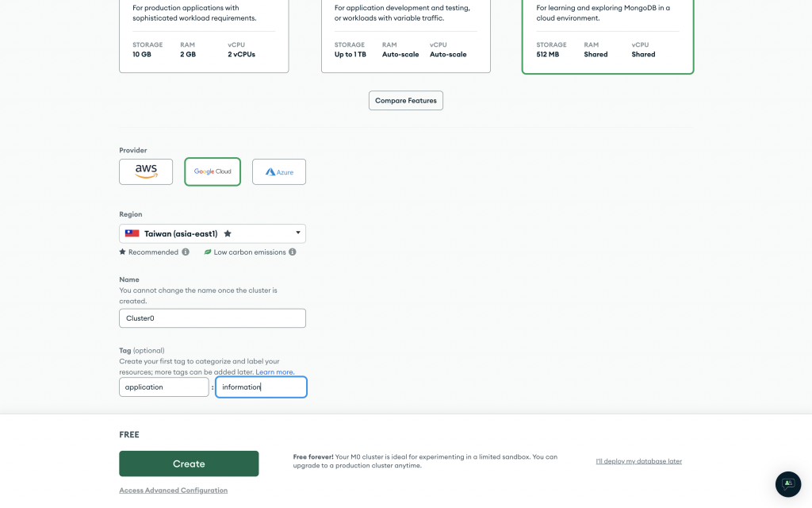Expand the Region dropdown arrow
812x508 pixels.
point(298,233)
